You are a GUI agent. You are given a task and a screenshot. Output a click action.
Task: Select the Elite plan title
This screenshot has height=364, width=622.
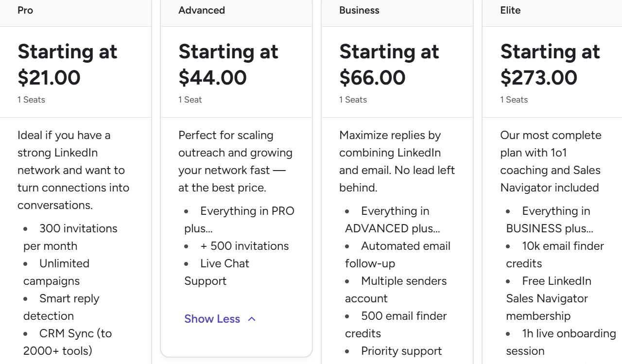510,10
